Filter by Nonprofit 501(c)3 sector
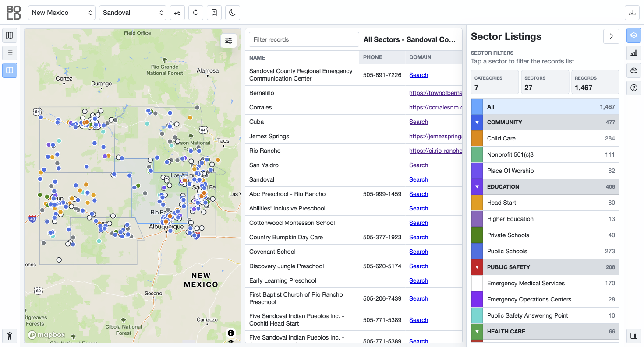 [545, 154]
